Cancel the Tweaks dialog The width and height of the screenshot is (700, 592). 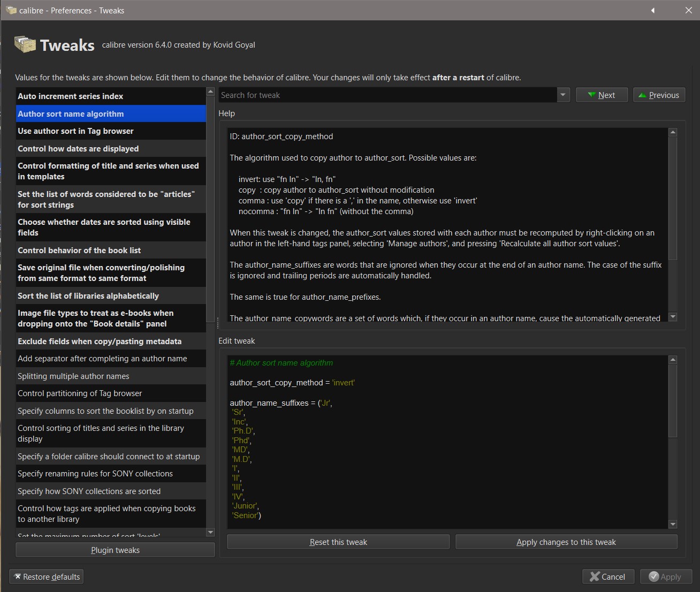point(608,576)
